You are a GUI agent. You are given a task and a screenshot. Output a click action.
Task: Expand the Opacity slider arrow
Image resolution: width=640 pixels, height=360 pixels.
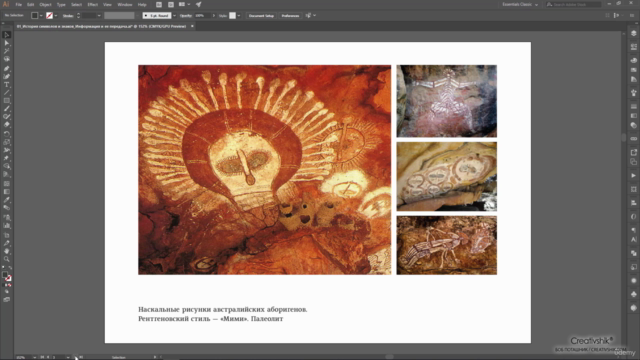[213, 16]
